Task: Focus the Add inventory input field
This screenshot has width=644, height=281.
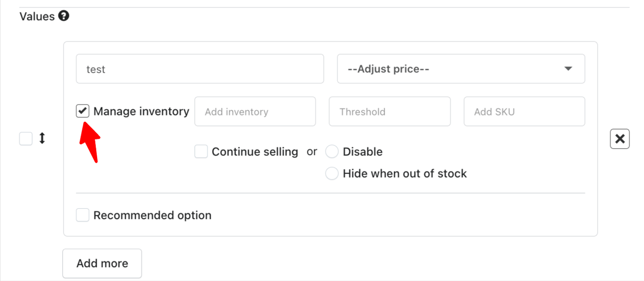Action: point(255,112)
